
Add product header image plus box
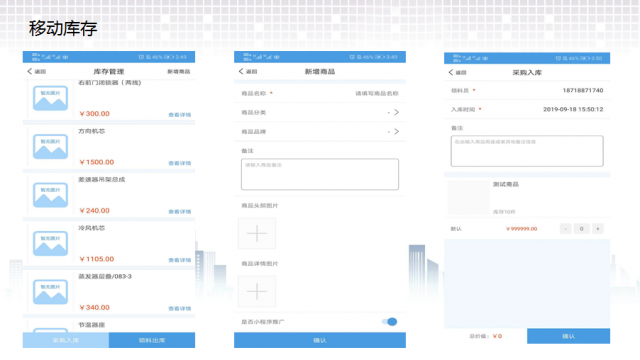(x=257, y=233)
